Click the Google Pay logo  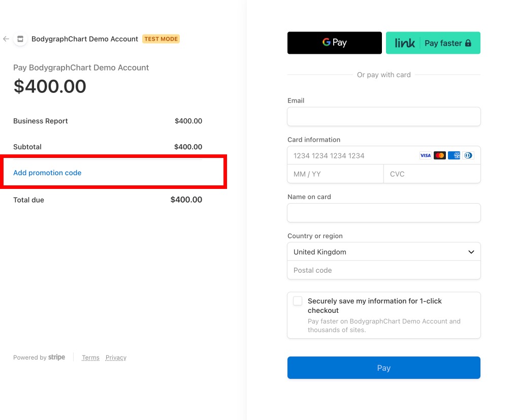[x=334, y=43]
